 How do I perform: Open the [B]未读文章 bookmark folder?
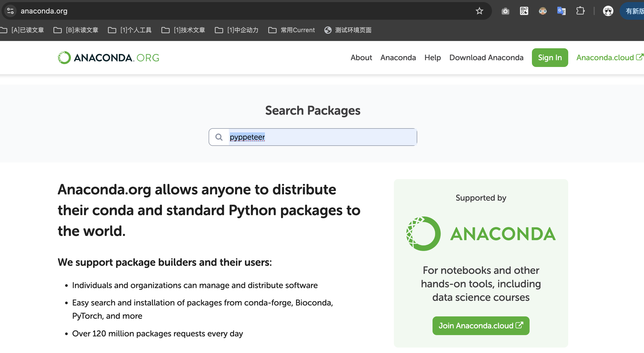(x=76, y=30)
